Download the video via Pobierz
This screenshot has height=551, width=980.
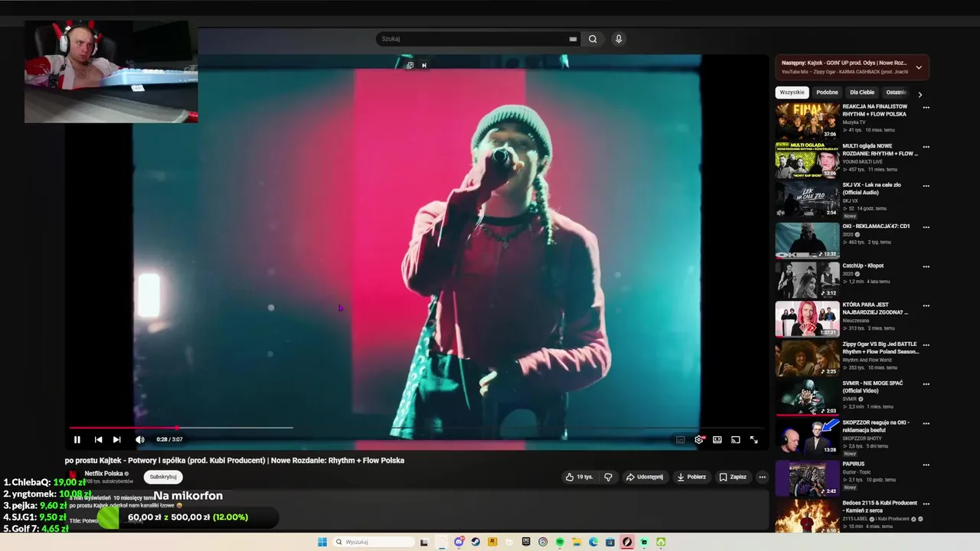(691, 477)
